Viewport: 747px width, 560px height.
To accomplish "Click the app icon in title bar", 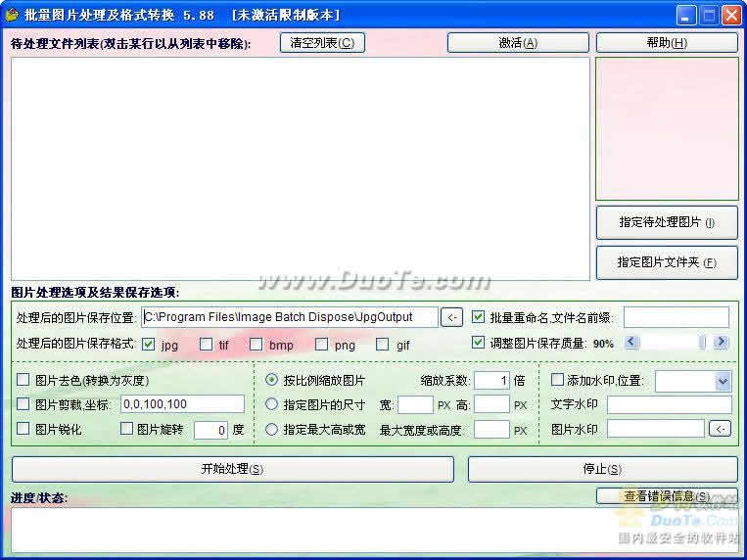I will pos(12,15).
